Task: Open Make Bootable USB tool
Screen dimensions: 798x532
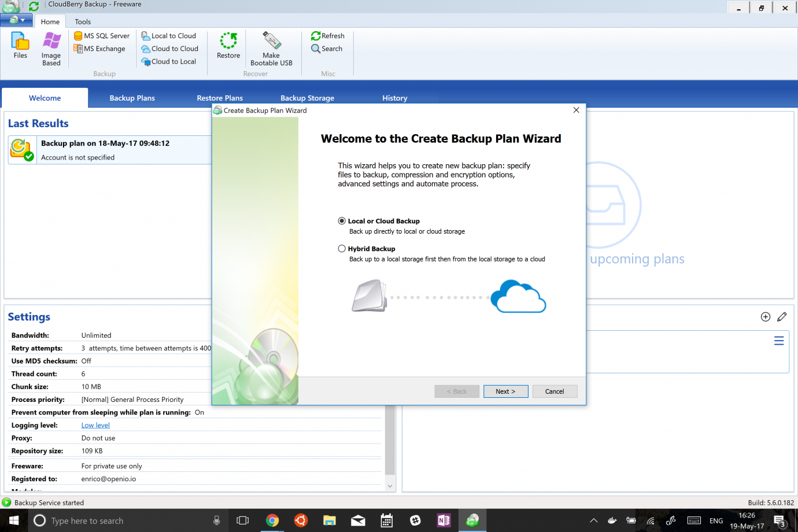Action: pos(271,49)
